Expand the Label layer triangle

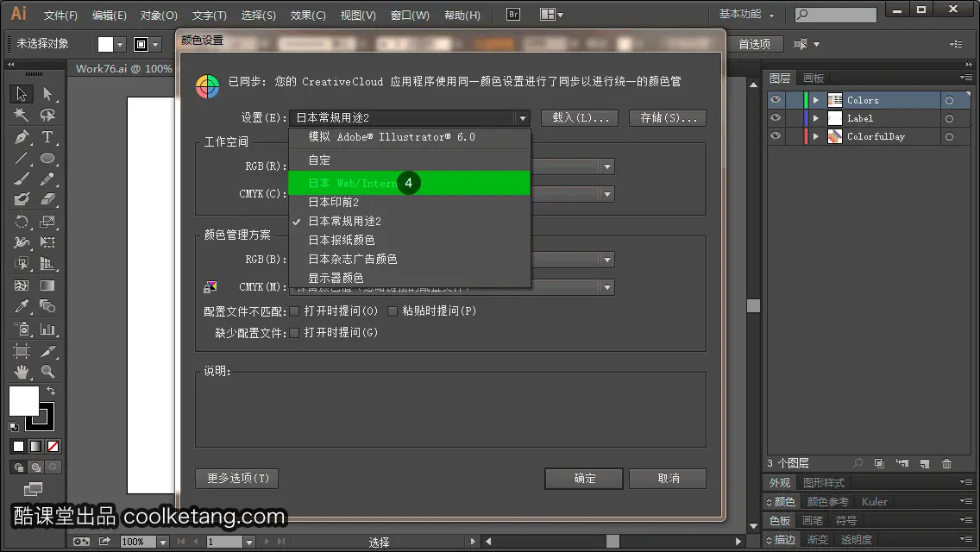815,118
